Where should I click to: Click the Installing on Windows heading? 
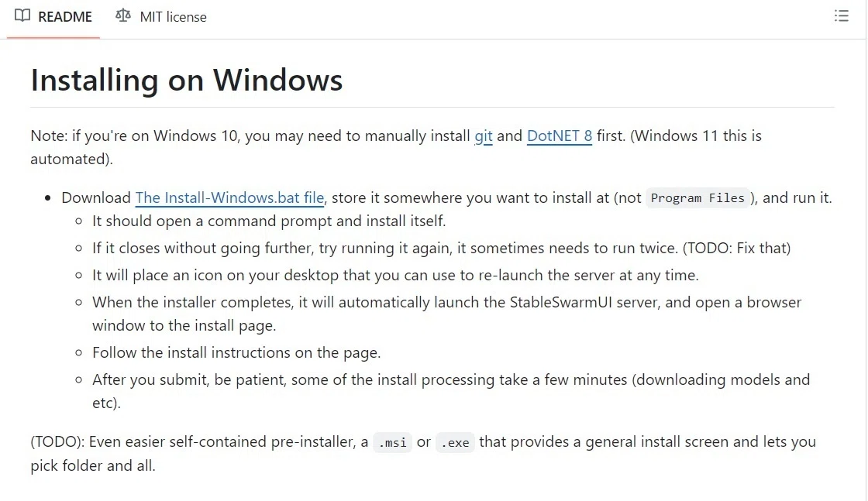[x=187, y=81]
